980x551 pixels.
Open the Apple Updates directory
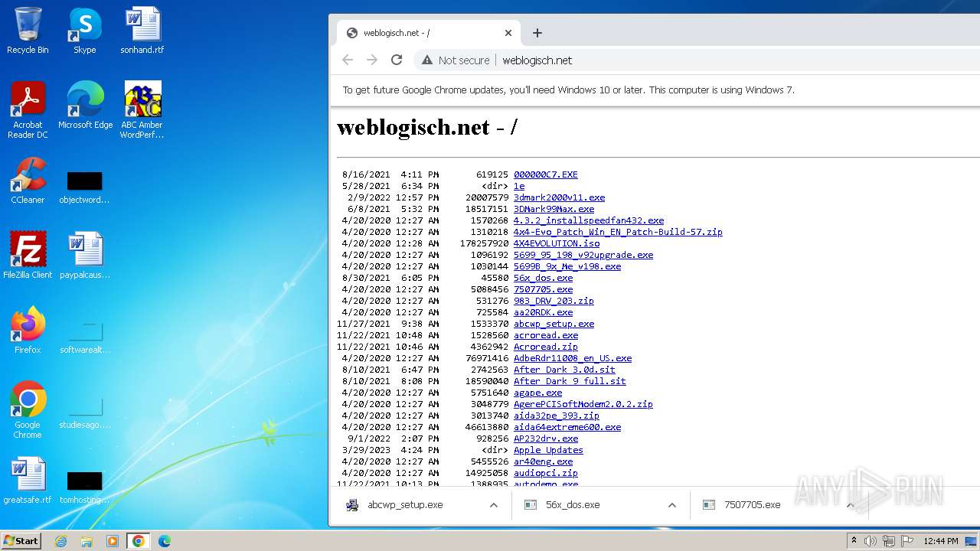coord(548,450)
